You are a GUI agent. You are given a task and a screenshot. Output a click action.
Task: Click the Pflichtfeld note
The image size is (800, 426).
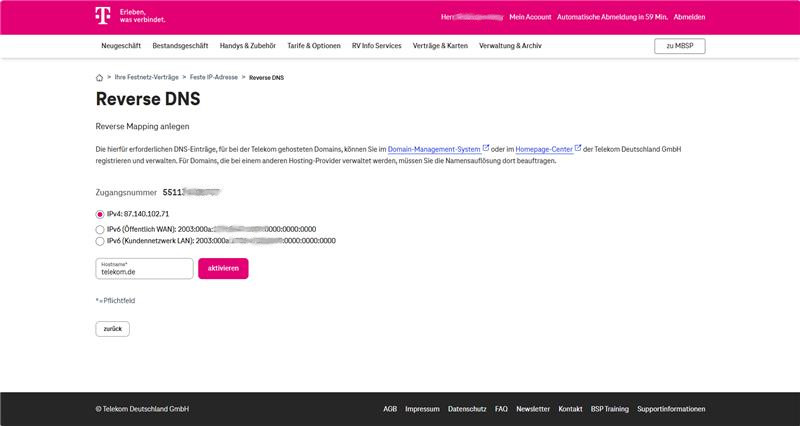115,301
